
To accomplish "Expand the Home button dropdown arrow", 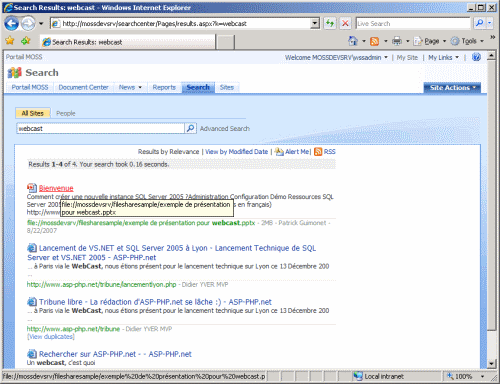I will [x=364, y=41].
